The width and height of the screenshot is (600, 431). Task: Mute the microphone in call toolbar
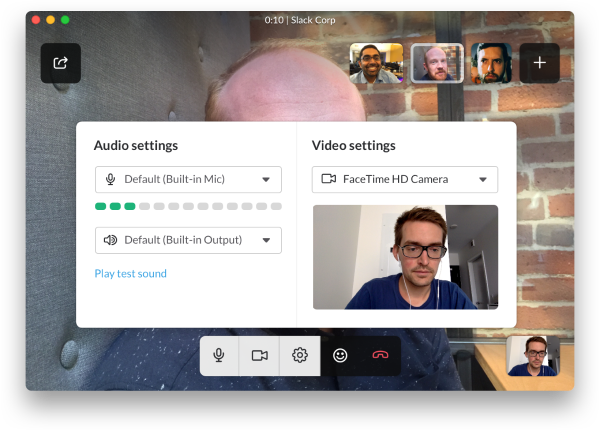pos(219,355)
